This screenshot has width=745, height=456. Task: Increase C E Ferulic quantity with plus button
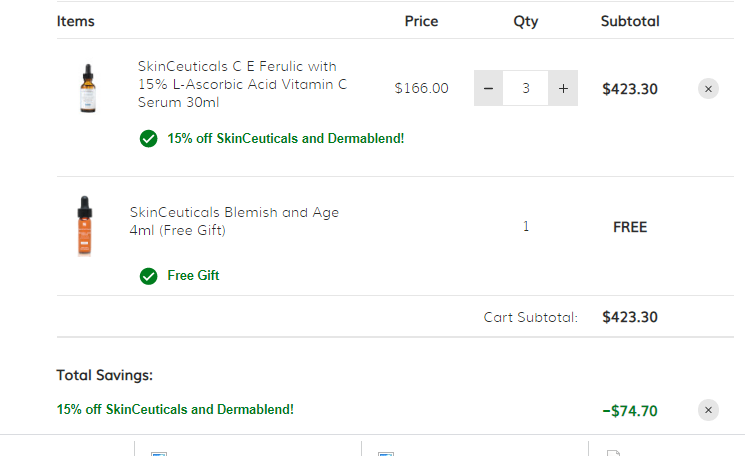(x=563, y=88)
